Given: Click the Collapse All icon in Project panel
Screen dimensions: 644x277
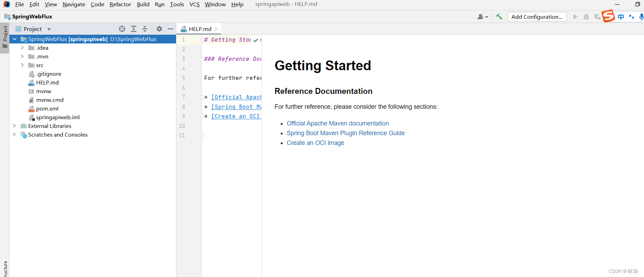Looking at the screenshot, I should [145, 29].
